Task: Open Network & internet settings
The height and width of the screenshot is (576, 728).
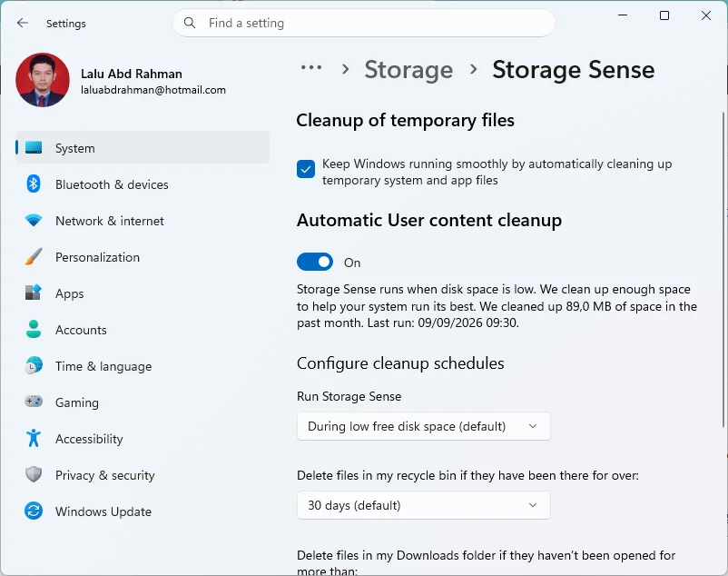Action: click(143, 221)
